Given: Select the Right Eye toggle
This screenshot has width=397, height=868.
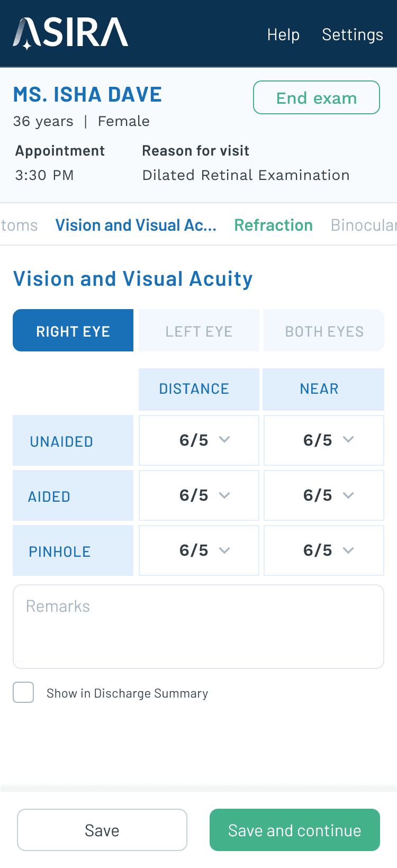Looking at the screenshot, I should pyautogui.click(x=73, y=331).
